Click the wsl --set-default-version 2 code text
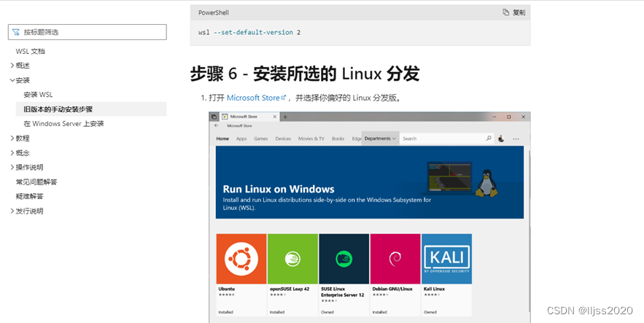Image resolution: width=644 pixels, height=323 pixels. pyautogui.click(x=249, y=32)
